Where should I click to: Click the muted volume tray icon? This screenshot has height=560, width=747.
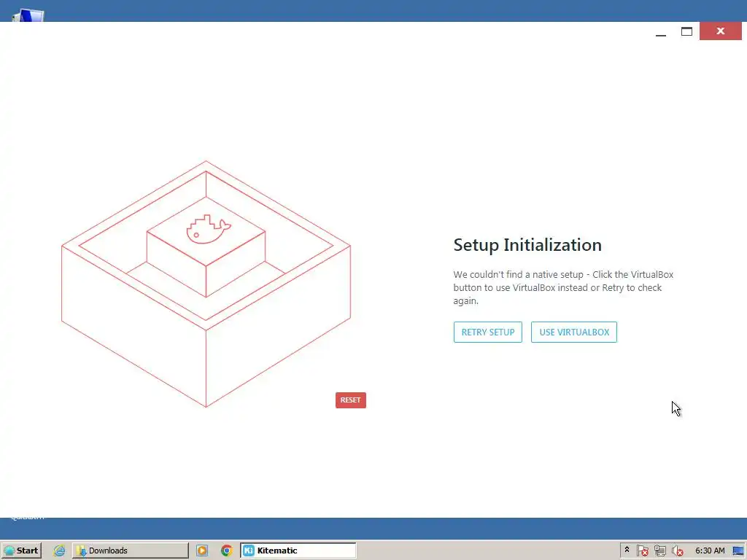[x=677, y=551]
